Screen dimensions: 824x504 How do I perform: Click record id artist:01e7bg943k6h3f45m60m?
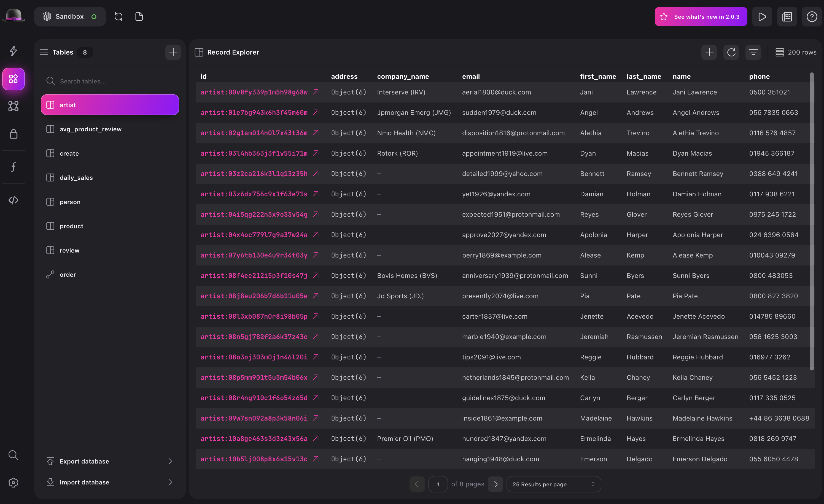coord(254,112)
